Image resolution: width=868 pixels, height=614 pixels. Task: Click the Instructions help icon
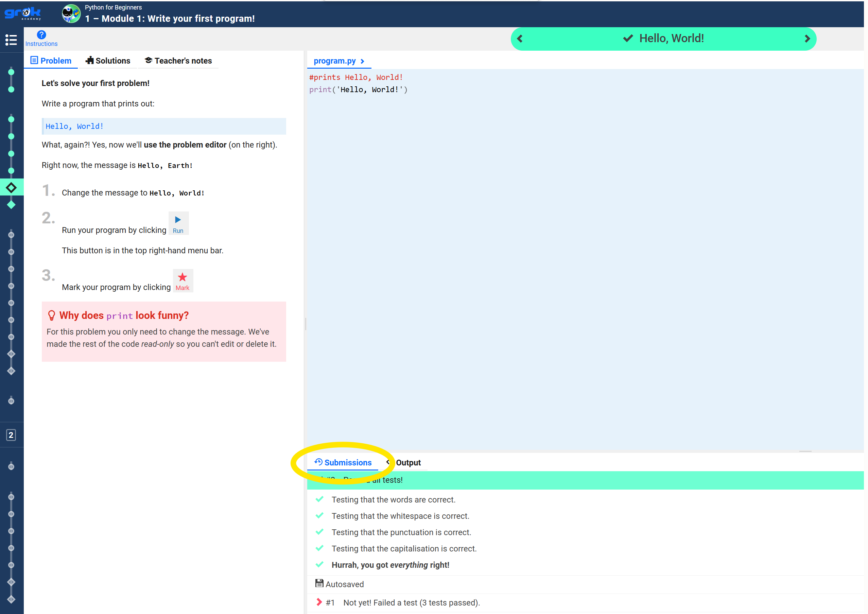point(41,35)
